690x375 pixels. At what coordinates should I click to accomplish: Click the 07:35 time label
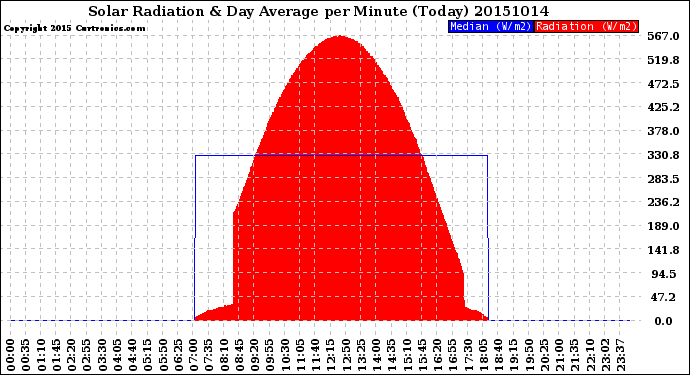(209, 355)
